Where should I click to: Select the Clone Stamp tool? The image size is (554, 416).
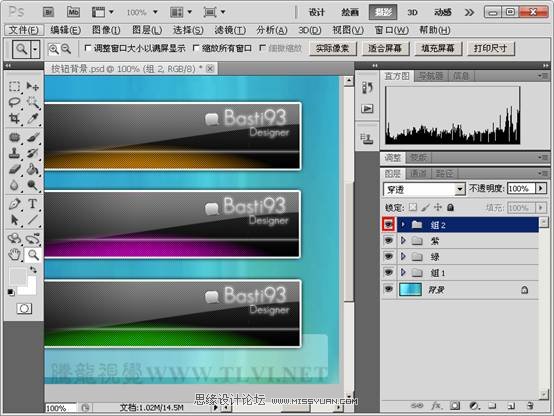coord(14,153)
